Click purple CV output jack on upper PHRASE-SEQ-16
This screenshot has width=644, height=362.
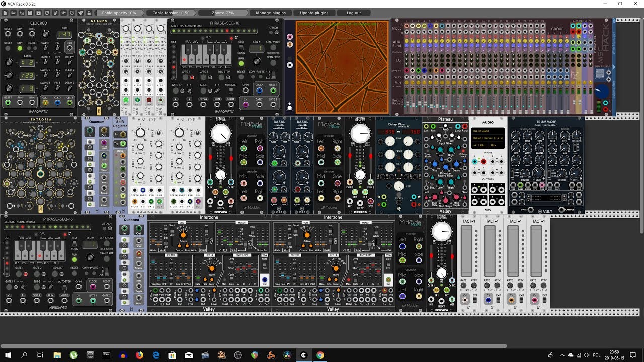[246, 106]
